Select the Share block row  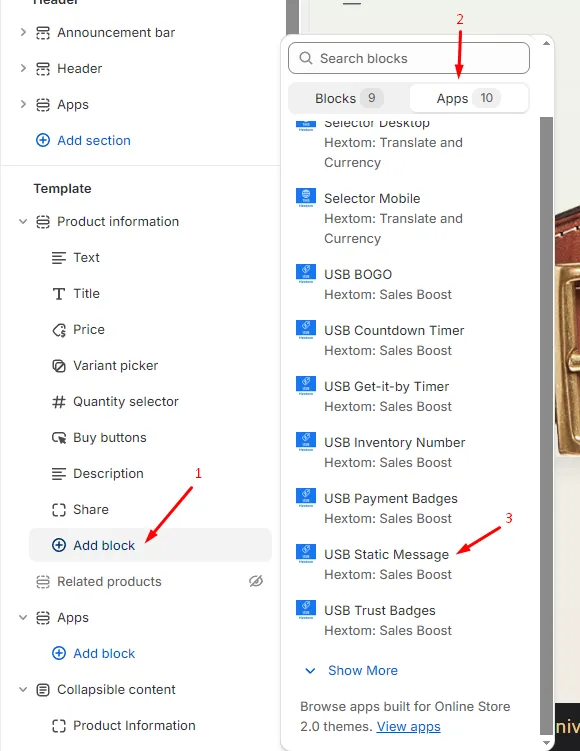coord(150,509)
